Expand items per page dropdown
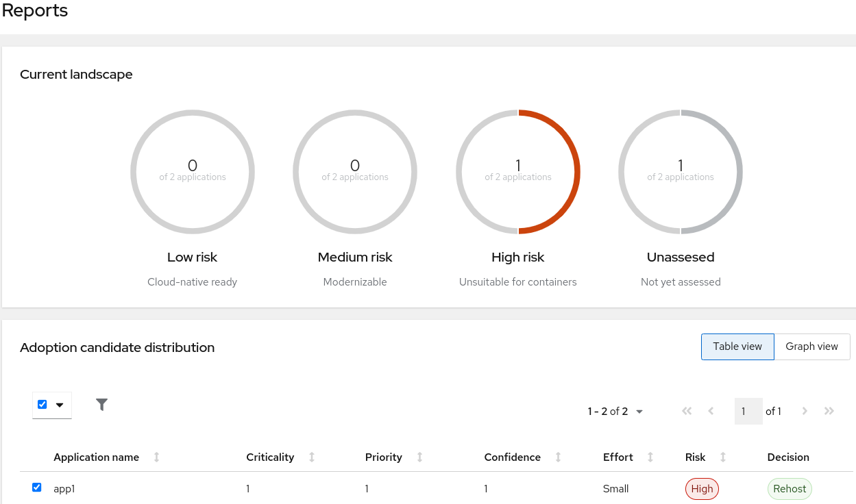 (615, 412)
